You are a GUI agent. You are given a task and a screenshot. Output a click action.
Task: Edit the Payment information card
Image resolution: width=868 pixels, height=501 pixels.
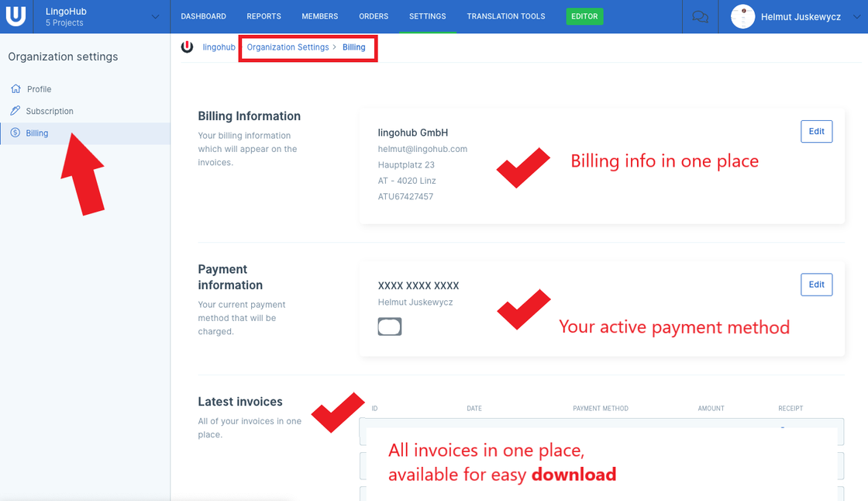point(817,285)
